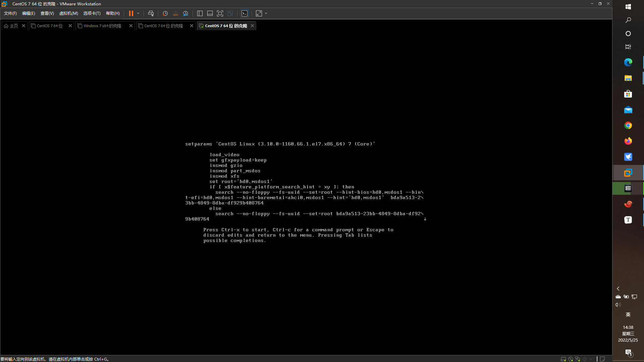The width and height of the screenshot is (644, 362).
Task: Close the active CentOS clone tab
Action: [252, 26]
